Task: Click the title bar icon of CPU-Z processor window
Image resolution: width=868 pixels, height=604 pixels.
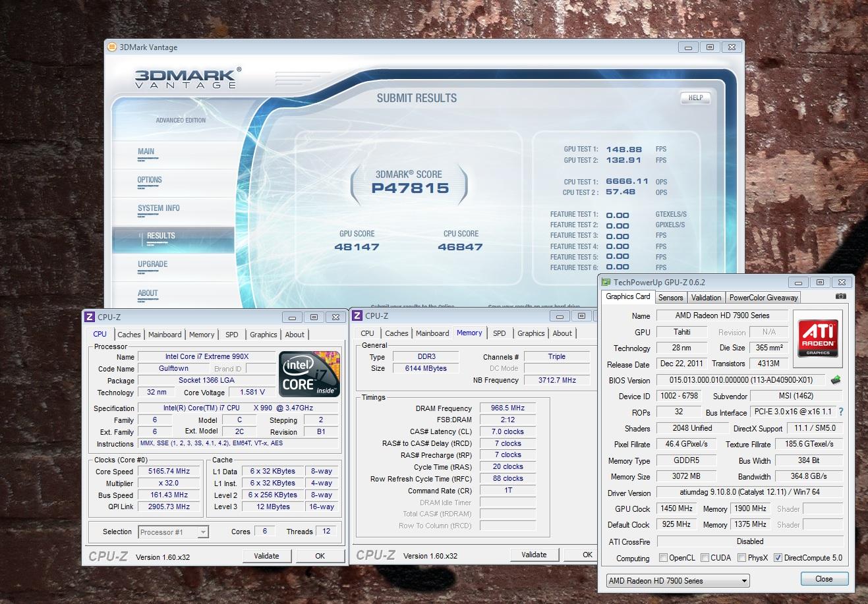Action: click(90, 317)
